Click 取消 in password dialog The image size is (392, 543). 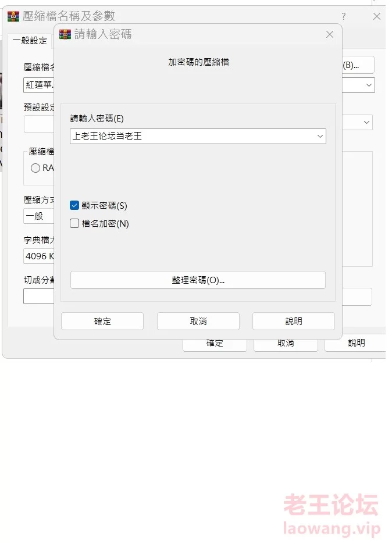click(198, 321)
